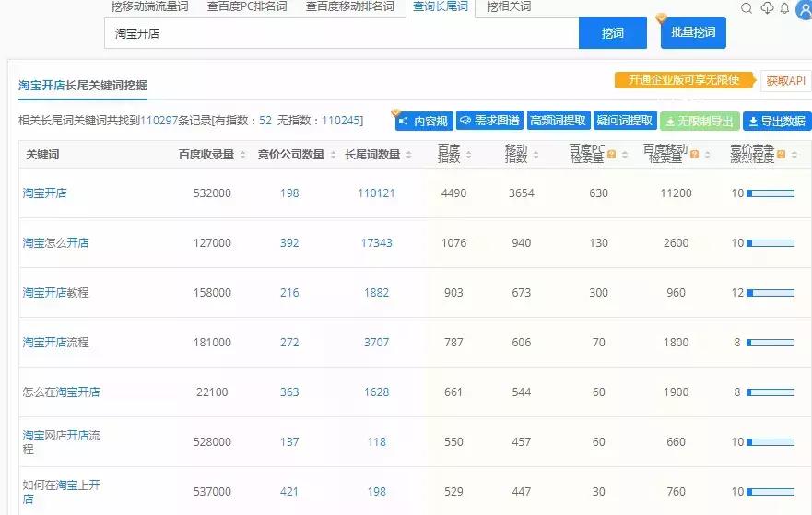Open keyword link 淘宝怎么开店
This screenshot has width=812, height=515.
pyautogui.click(x=55, y=242)
